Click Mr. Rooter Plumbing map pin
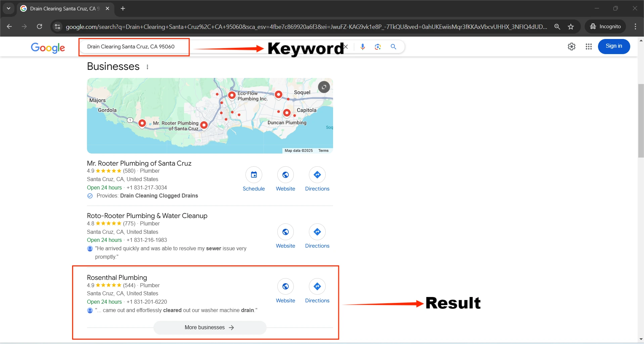The width and height of the screenshot is (644, 344). coord(204,125)
